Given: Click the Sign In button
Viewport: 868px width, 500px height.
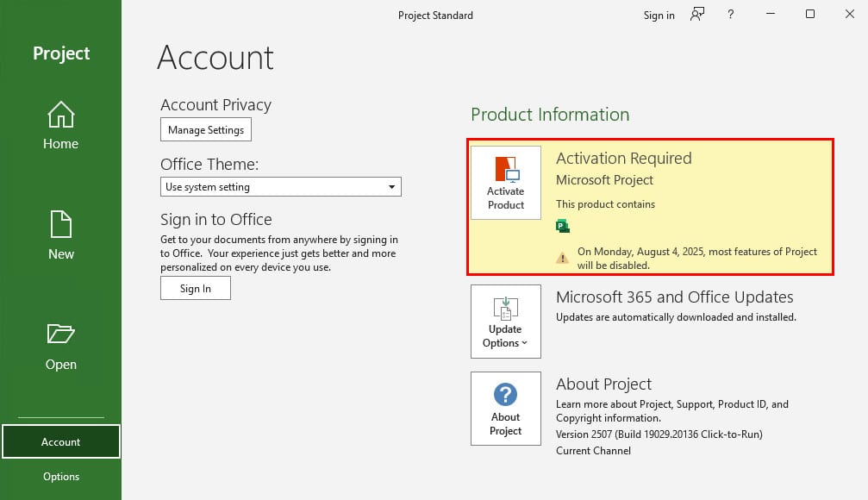Looking at the screenshot, I should coord(196,289).
